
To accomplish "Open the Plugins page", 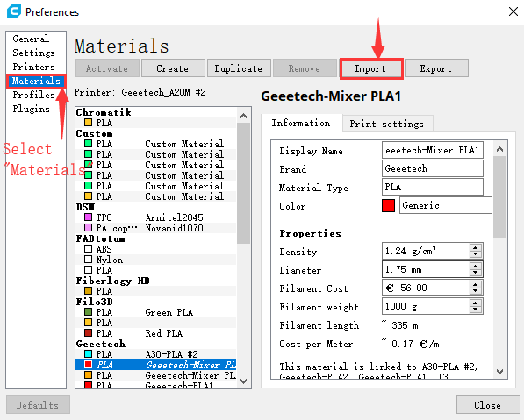I will click(31, 109).
